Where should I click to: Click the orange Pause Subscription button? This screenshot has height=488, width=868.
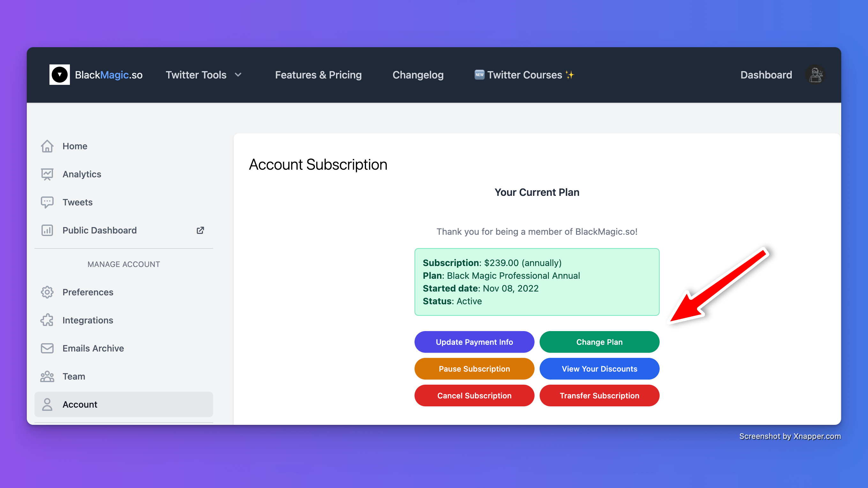(474, 369)
